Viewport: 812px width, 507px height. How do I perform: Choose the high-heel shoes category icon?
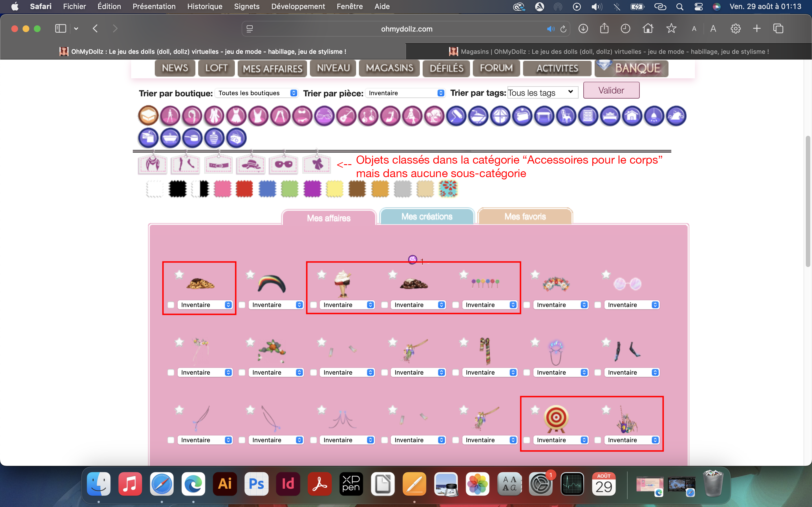tap(390, 116)
